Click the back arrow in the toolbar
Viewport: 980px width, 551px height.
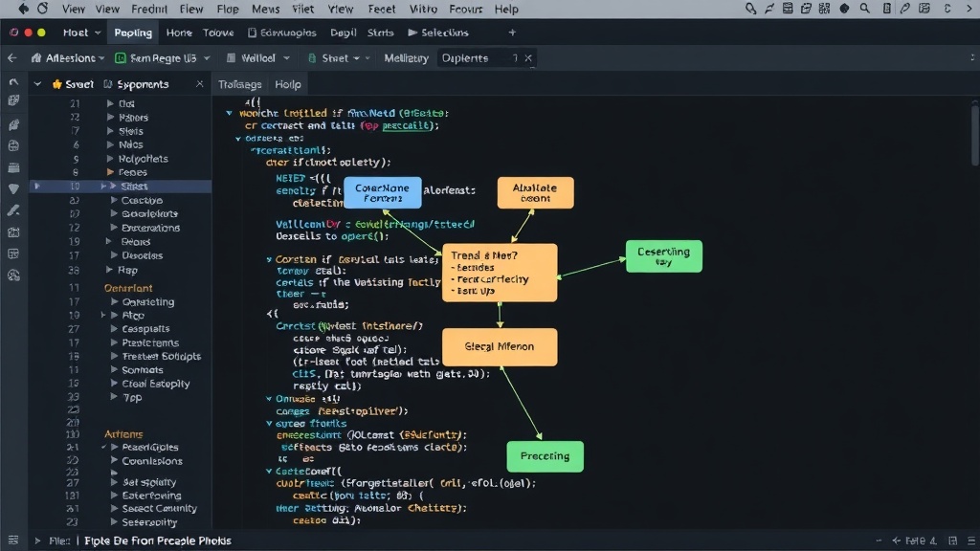click(11, 58)
